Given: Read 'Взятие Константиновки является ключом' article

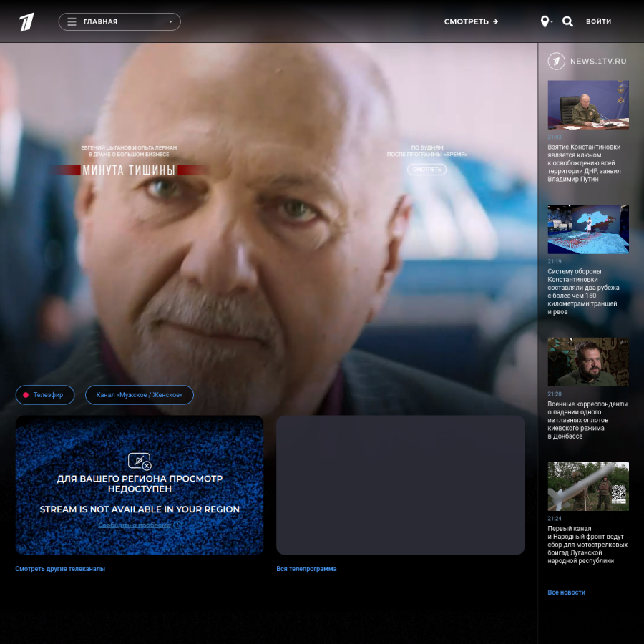Looking at the screenshot, I should tap(584, 163).
